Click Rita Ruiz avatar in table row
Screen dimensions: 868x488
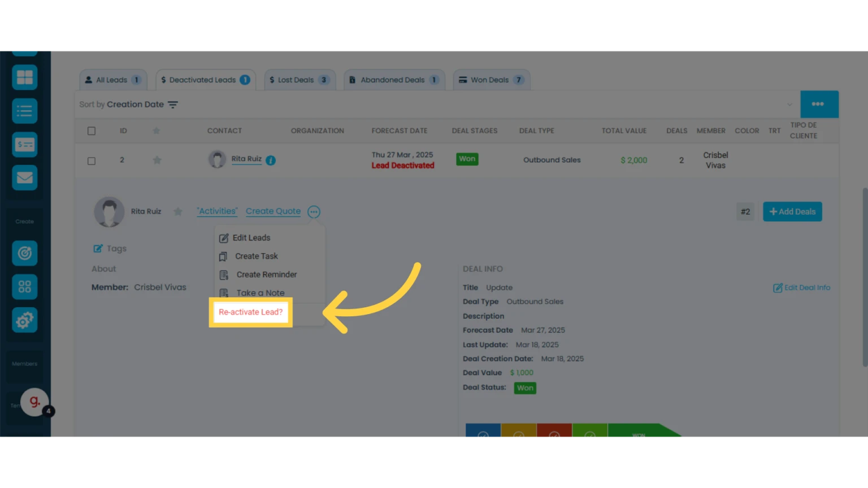pos(217,159)
